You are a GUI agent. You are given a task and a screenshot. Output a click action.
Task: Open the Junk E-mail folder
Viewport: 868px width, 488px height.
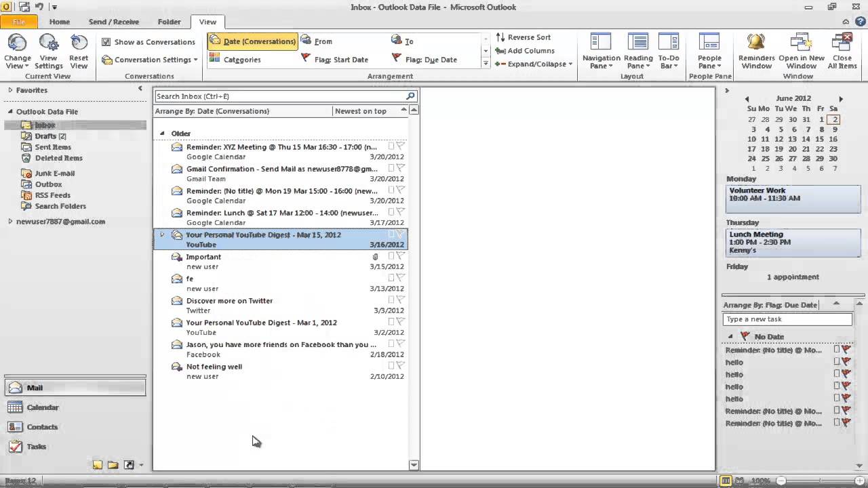[x=54, y=174]
